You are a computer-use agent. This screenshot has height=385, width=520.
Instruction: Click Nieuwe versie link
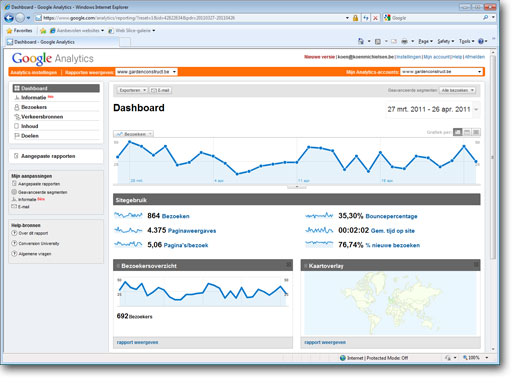click(x=319, y=57)
